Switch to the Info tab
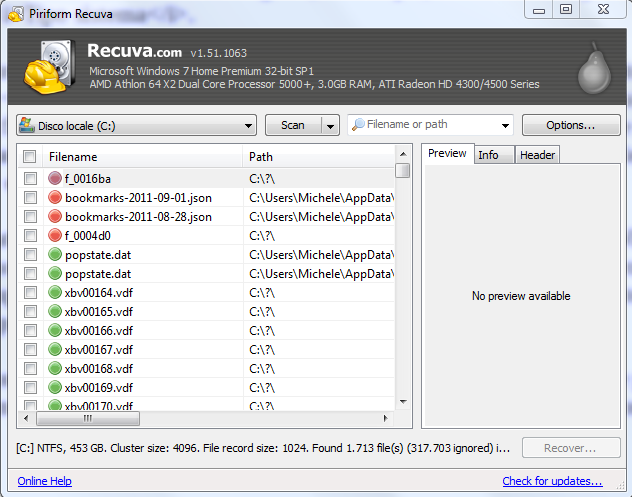The height and width of the screenshot is (497, 632). click(494, 155)
